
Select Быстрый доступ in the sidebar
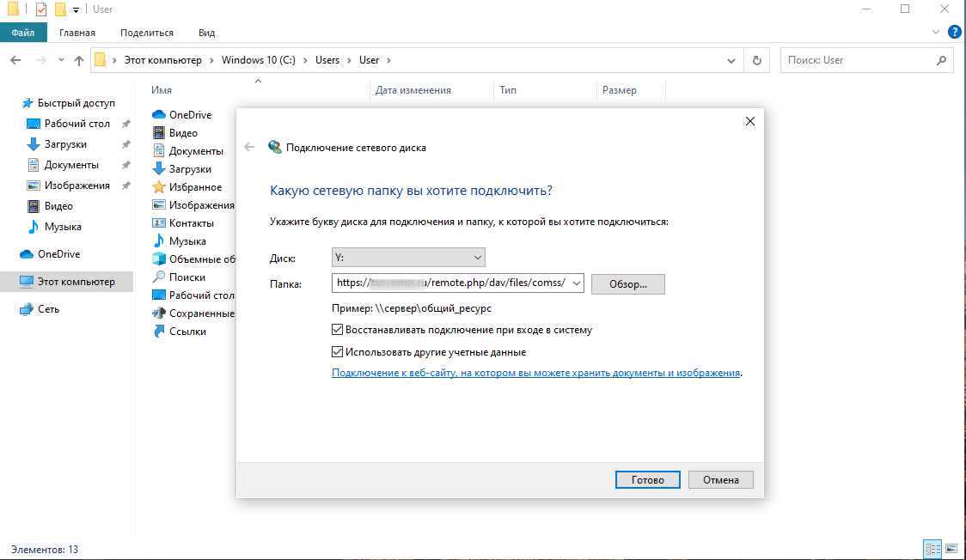(x=68, y=103)
